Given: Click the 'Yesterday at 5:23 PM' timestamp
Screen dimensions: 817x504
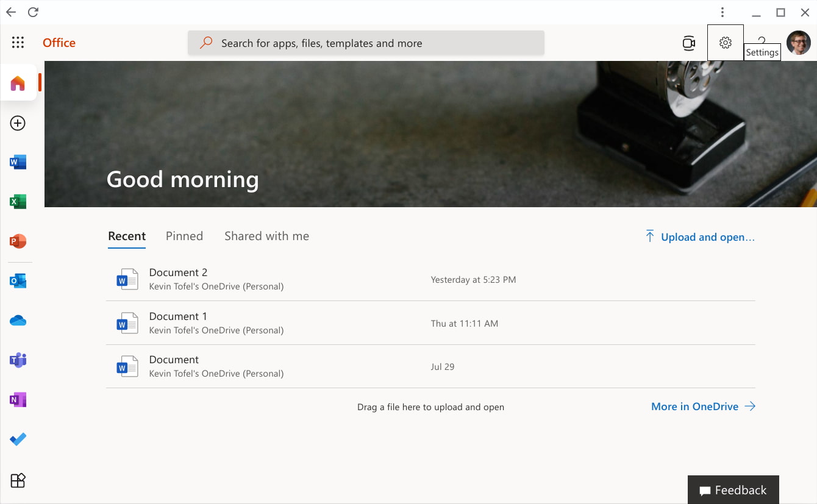Looking at the screenshot, I should pyautogui.click(x=473, y=280).
